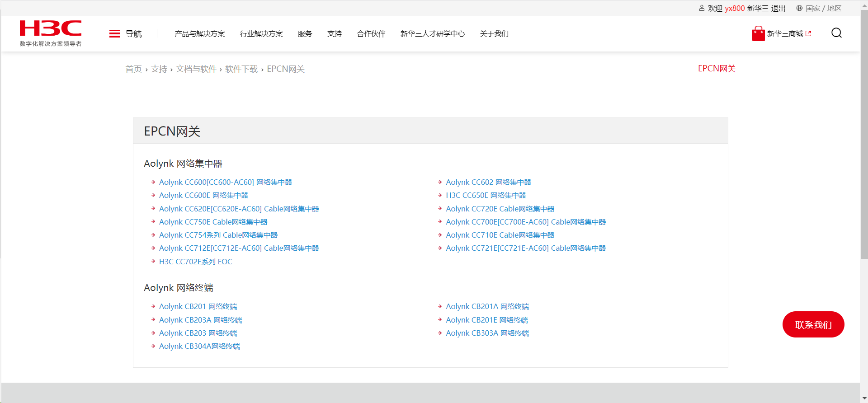Open Aolynk CC600[CC600-AC60] 网络集中器
Image resolution: width=868 pixels, height=403 pixels.
[226, 182]
